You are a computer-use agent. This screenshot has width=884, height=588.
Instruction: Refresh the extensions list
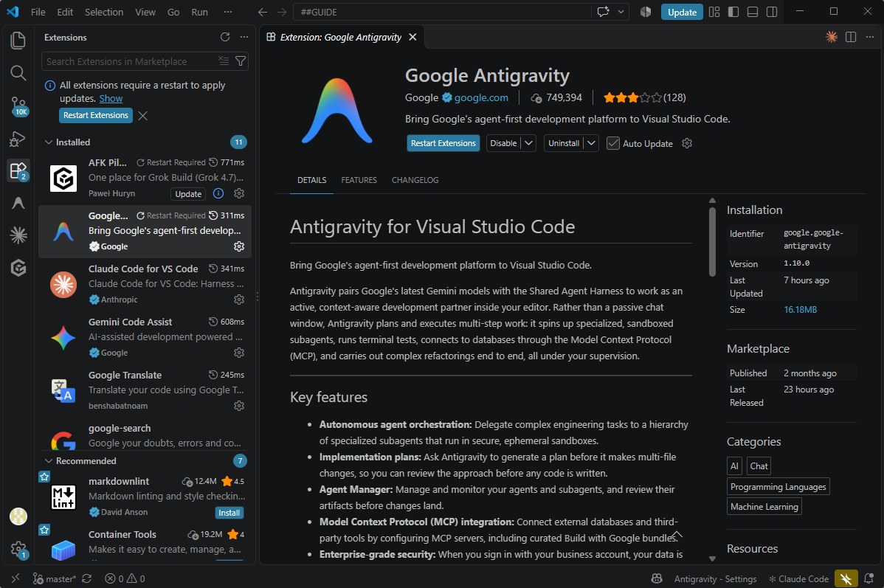click(x=225, y=37)
